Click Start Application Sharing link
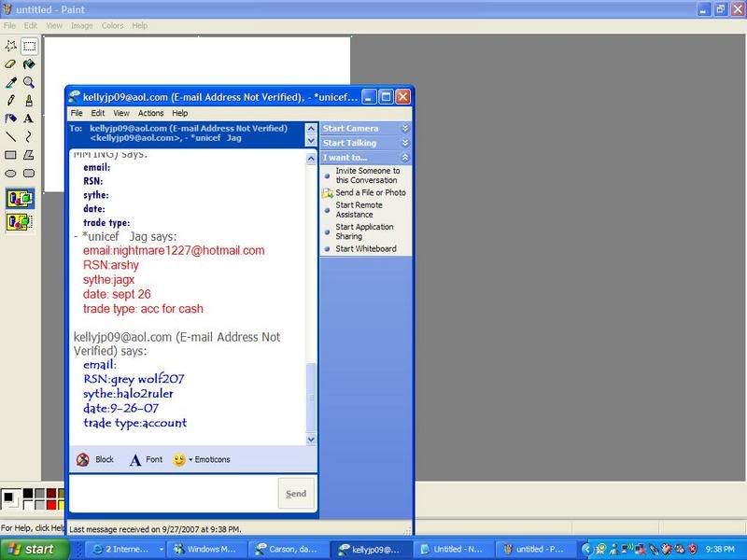 (364, 231)
